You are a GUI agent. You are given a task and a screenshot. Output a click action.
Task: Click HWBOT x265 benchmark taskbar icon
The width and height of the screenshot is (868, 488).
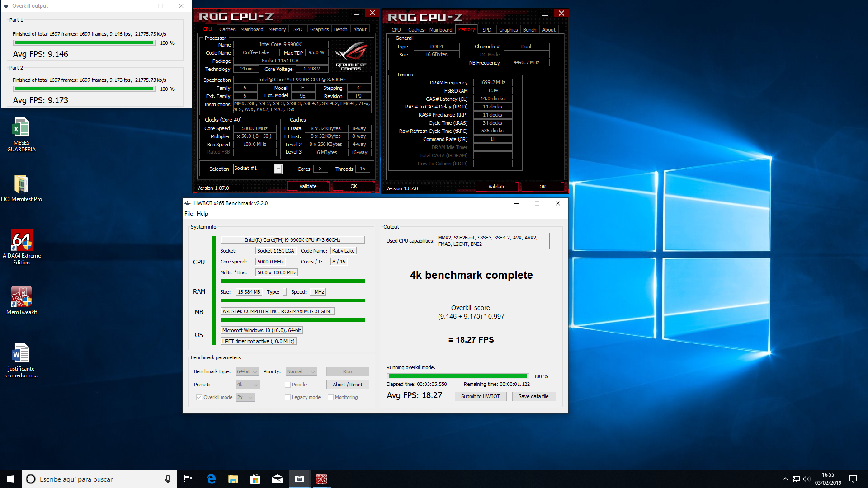[x=299, y=479]
